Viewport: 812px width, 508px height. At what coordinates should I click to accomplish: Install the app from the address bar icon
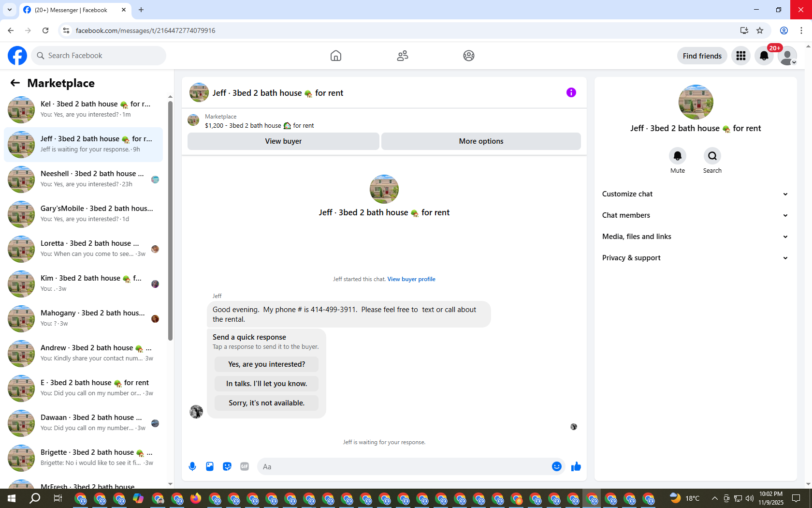click(x=744, y=30)
